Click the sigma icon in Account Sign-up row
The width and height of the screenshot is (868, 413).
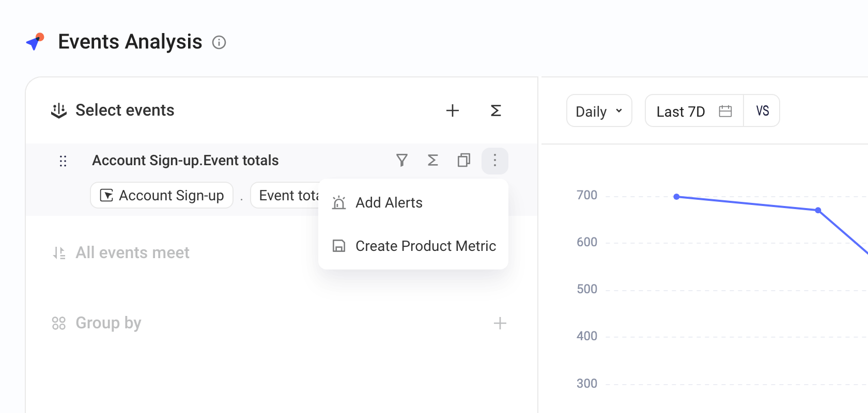click(433, 161)
